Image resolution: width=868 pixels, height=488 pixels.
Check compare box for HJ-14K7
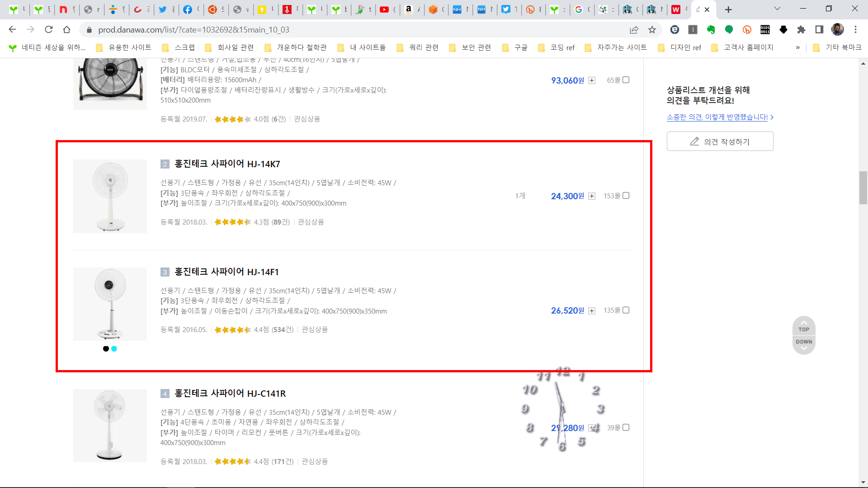626,196
